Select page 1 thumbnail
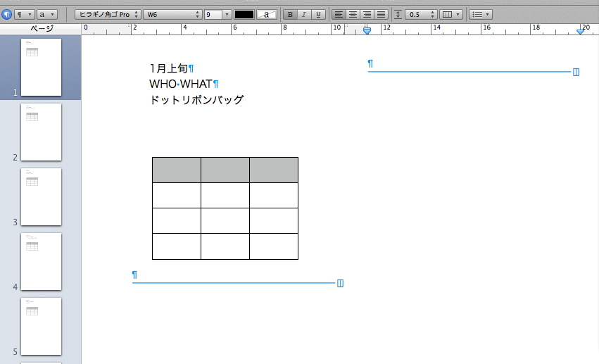Screen dimensions: 599x364 (41, 67)
